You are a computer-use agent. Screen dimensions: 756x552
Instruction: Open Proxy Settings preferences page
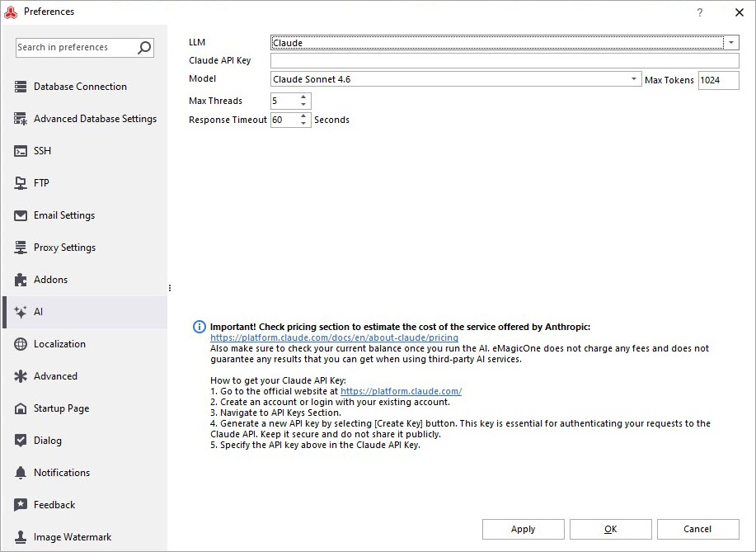(x=64, y=248)
